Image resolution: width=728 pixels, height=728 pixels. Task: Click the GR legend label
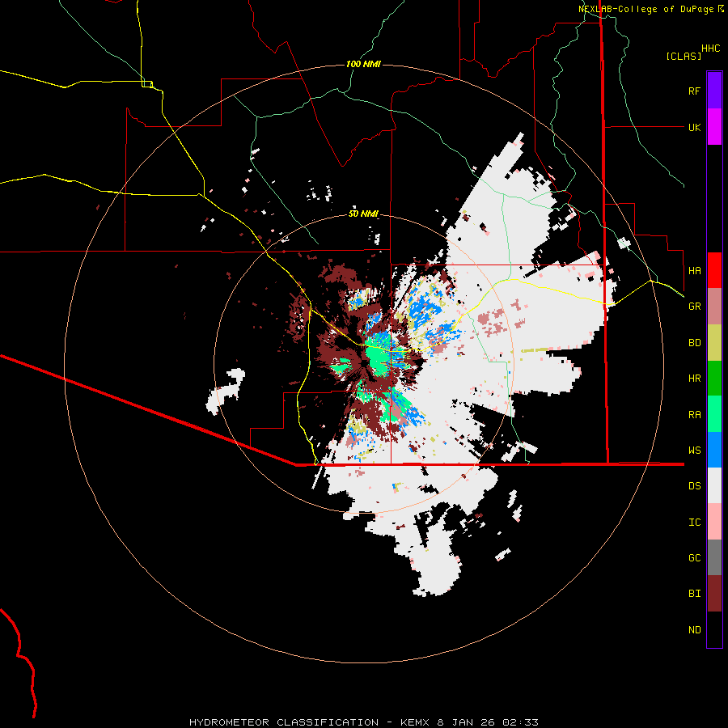tap(694, 307)
